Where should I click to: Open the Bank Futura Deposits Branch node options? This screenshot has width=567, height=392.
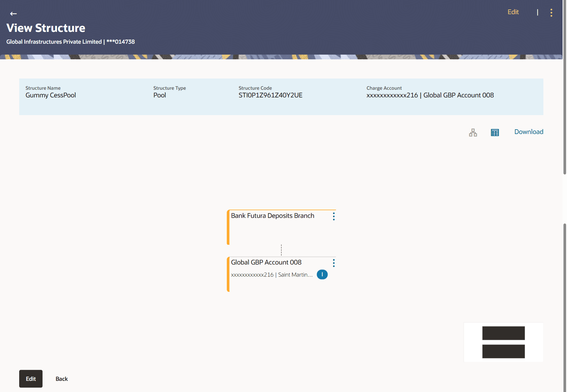point(334,216)
